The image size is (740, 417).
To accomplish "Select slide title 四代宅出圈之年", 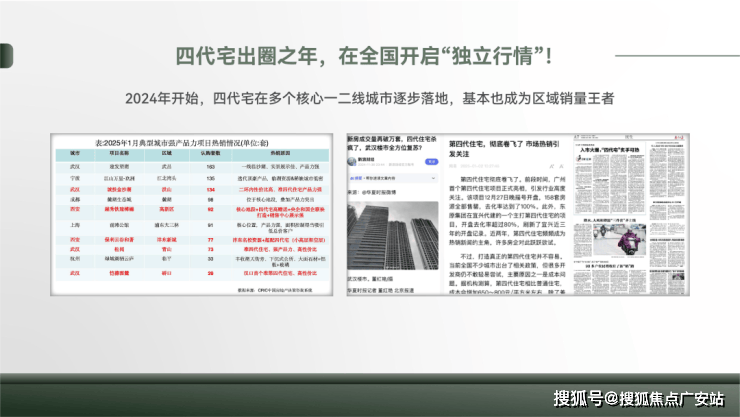I will pos(363,56).
